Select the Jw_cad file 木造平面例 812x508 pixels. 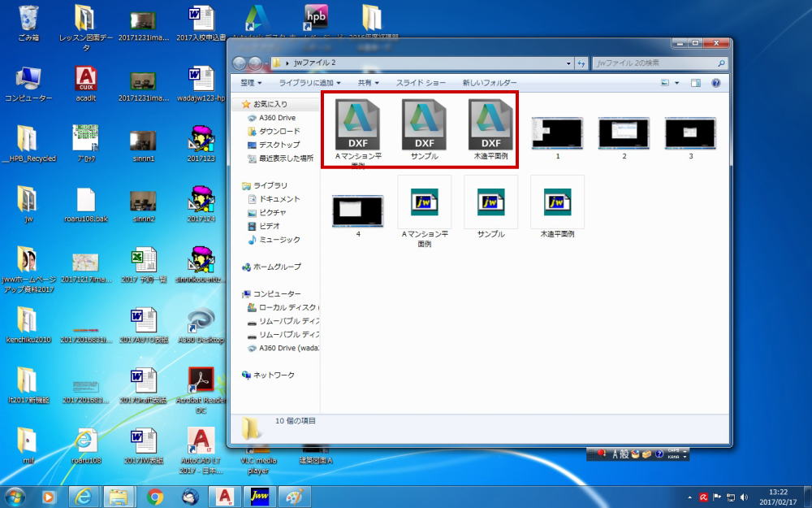(557, 207)
